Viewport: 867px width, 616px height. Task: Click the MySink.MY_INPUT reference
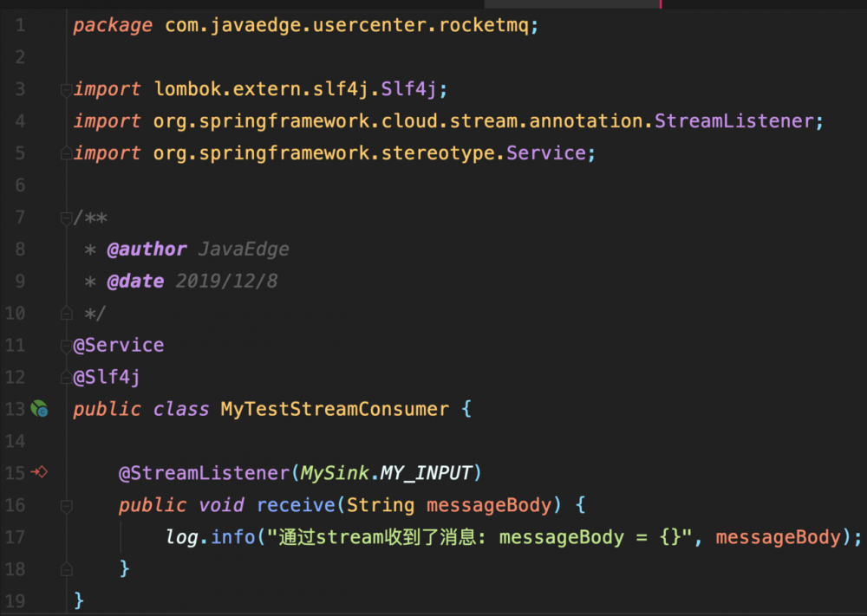(384, 473)
